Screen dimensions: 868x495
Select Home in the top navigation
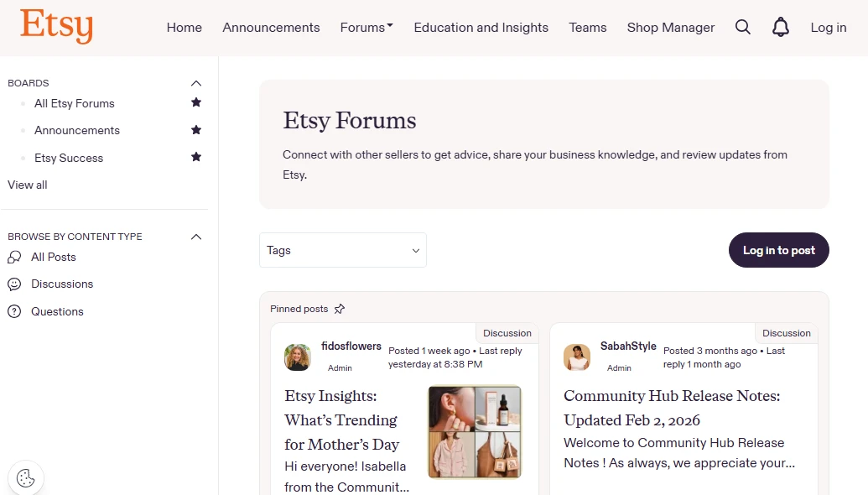pos(184,27)
